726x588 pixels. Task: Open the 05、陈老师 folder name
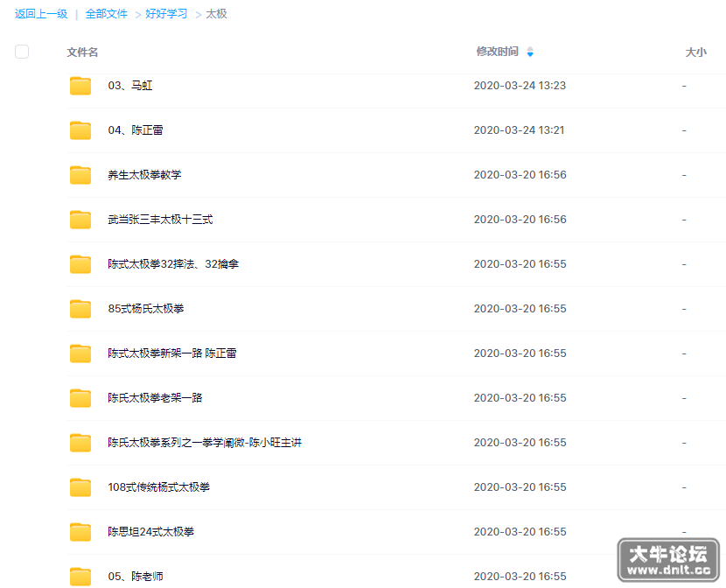(136, 577)
